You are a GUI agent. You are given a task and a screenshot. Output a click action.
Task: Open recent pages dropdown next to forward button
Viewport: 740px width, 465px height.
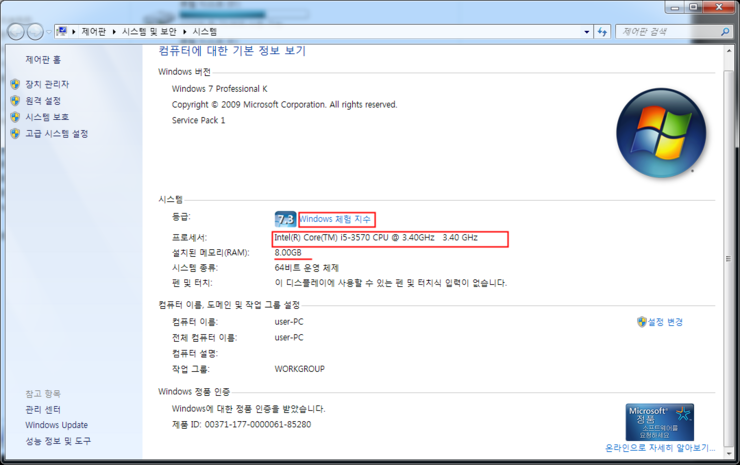tap(49, 32)
